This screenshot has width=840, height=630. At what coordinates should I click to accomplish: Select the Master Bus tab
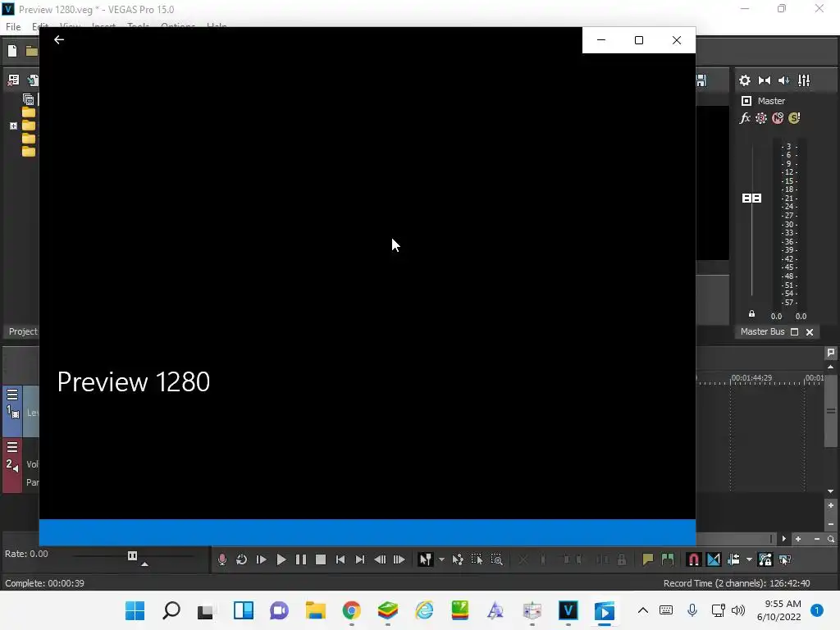click(x=762, y=331)
